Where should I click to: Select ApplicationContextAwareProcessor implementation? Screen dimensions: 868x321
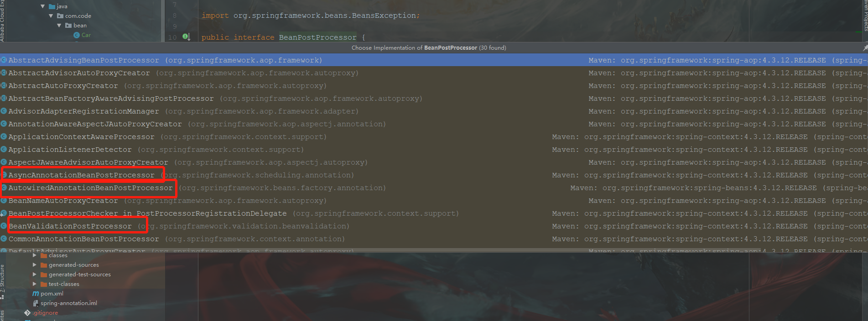click(434, 137)
